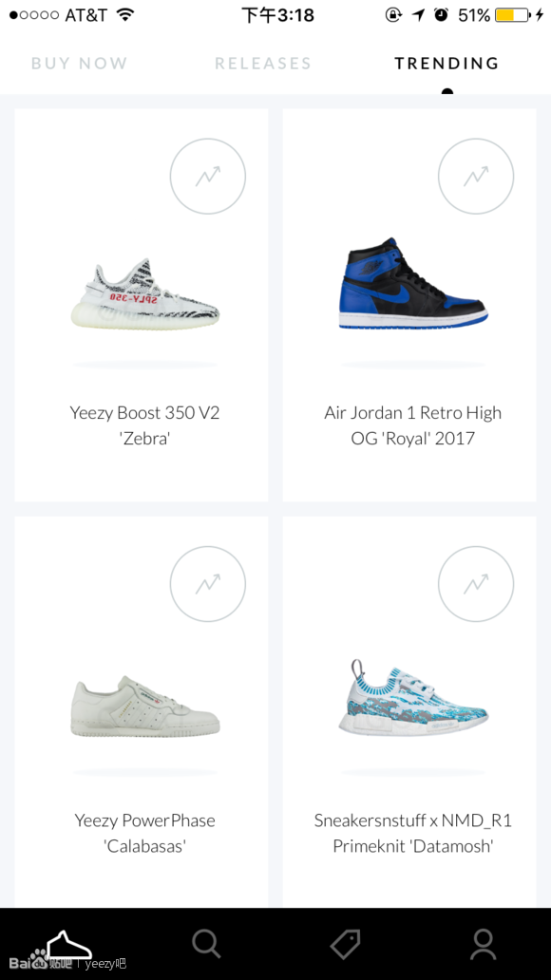The image size is (551, 980).
Task: Open Yeezy PowerPhase Calabasas shoe image
Action: [145, 707]
